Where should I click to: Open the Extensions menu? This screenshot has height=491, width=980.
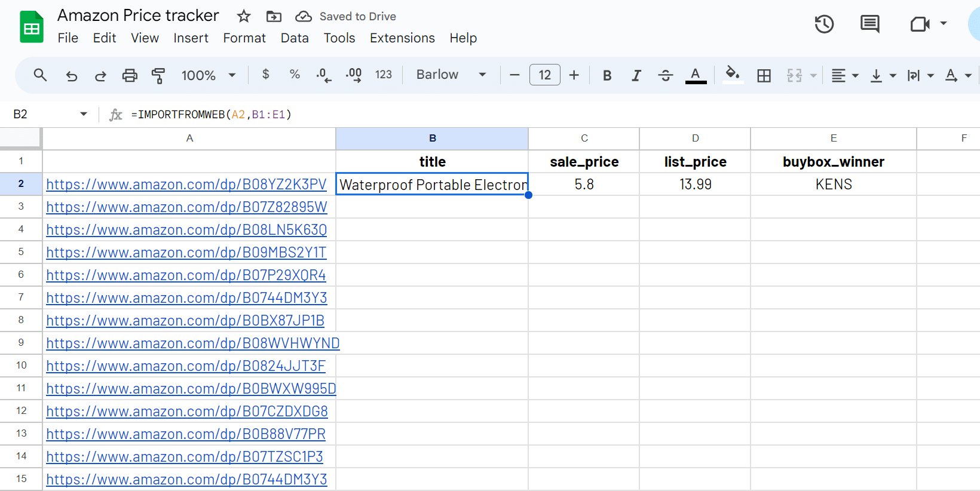402,38
